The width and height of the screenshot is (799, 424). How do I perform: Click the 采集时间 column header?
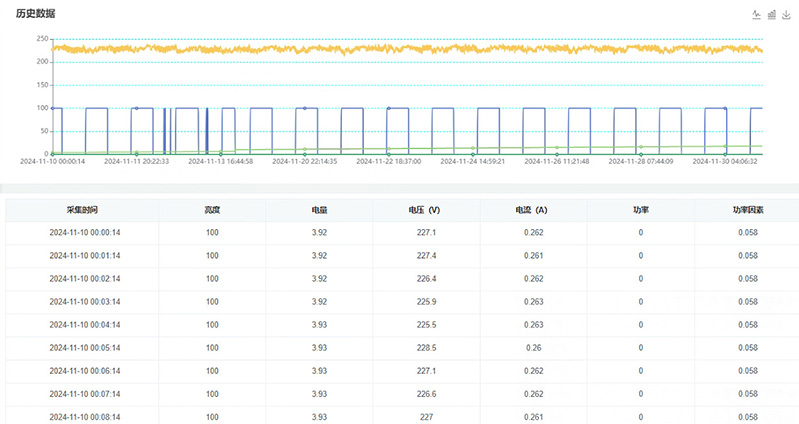coord(85,210)
